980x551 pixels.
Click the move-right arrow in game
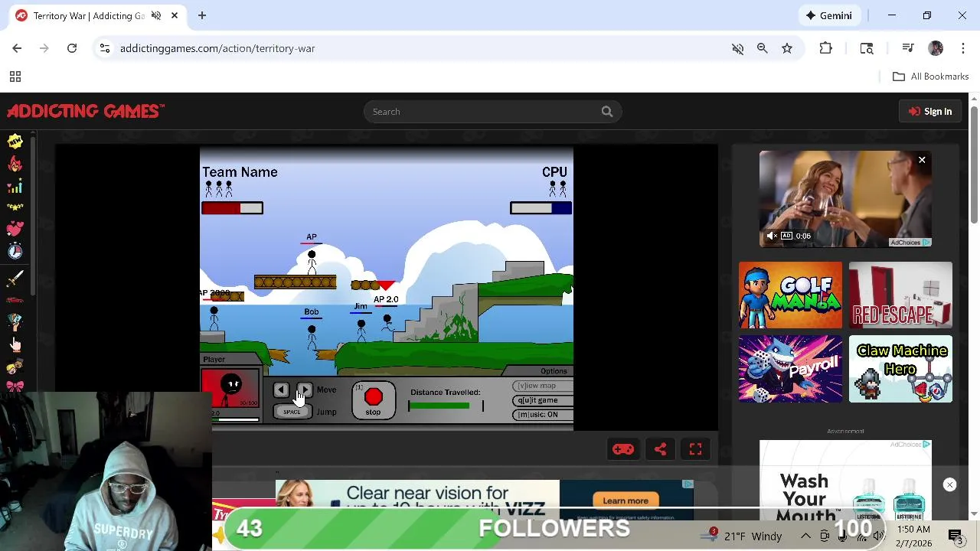coord(304,390)
